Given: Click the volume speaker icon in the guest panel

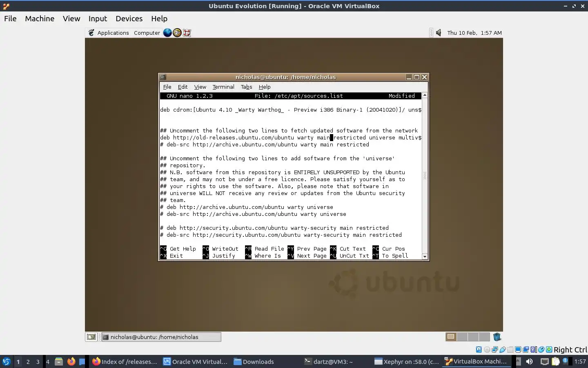Looking at the screenshot, I should tap(439, 33).
